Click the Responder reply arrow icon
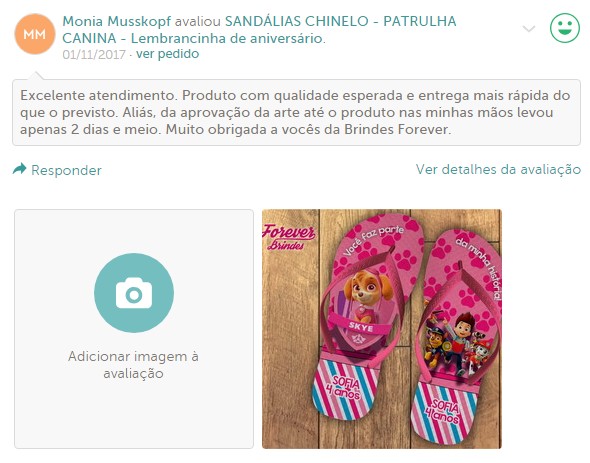 pos(20,169)
